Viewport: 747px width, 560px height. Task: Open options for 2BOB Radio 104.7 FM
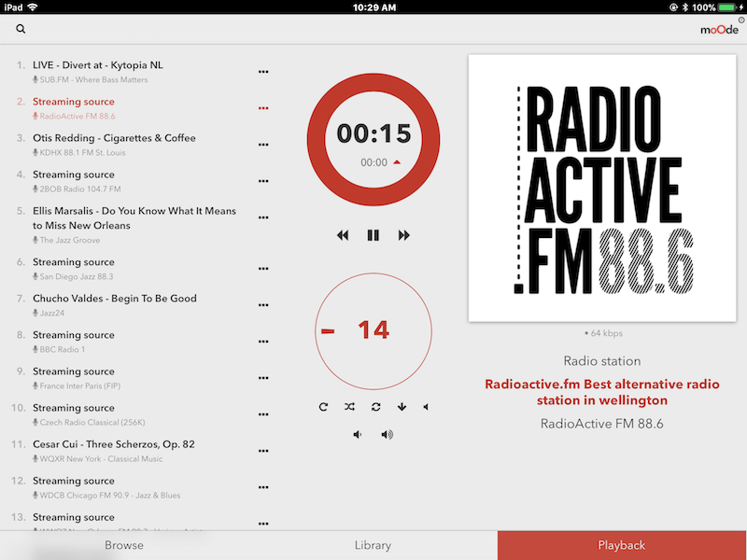pyautogui.click(x=263, y=181)
